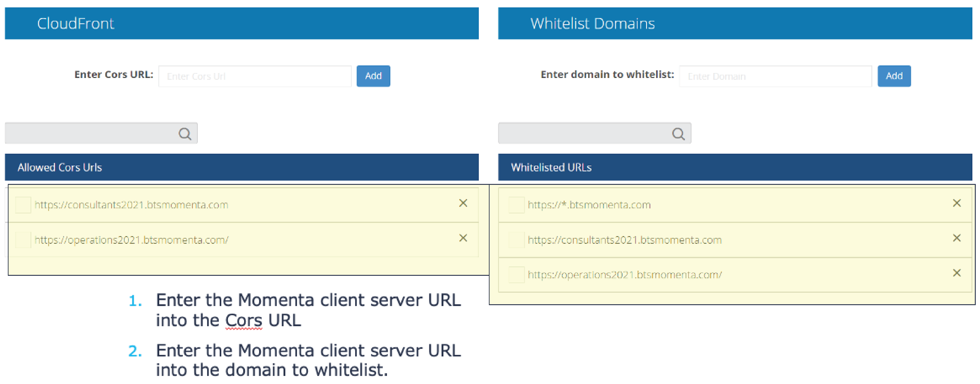Click search magnifier in Whitelist Domains panel
Image resolution: width=980 pixels, height=384 pixels.
[x=678, y=134]
